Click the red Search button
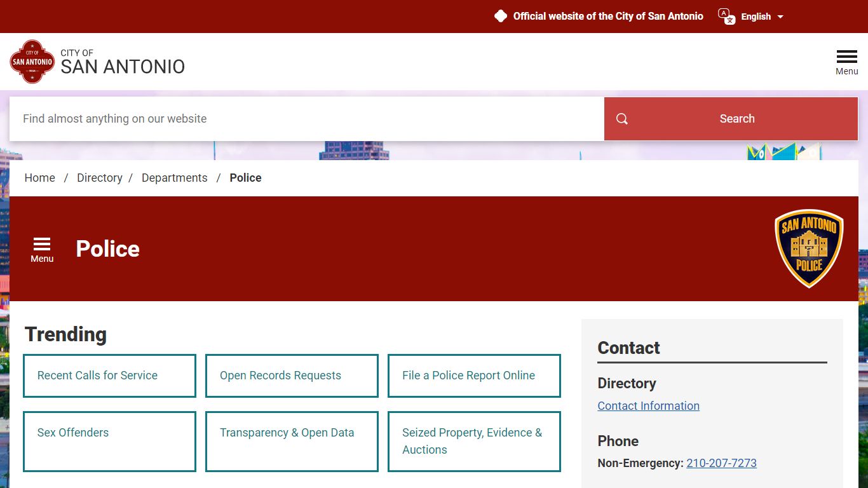This screenshot has width=868, height=488. (x=731, y=119)
